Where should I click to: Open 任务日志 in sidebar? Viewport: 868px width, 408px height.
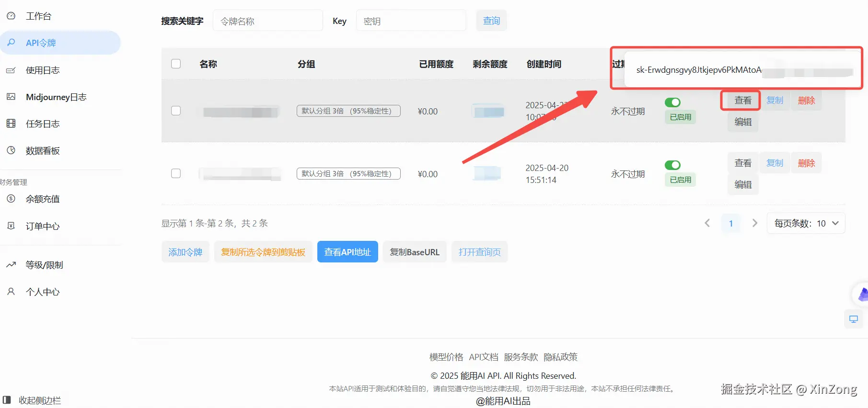[43, 124]
